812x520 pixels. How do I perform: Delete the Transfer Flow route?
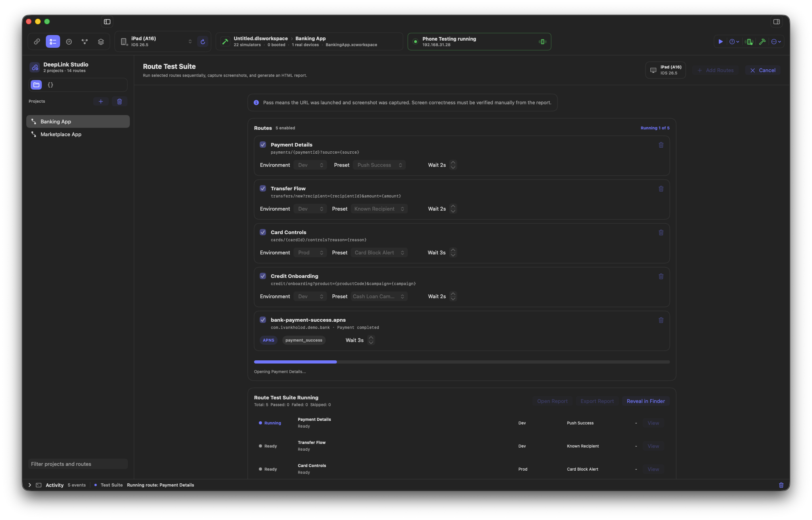[x=661, y=189]
